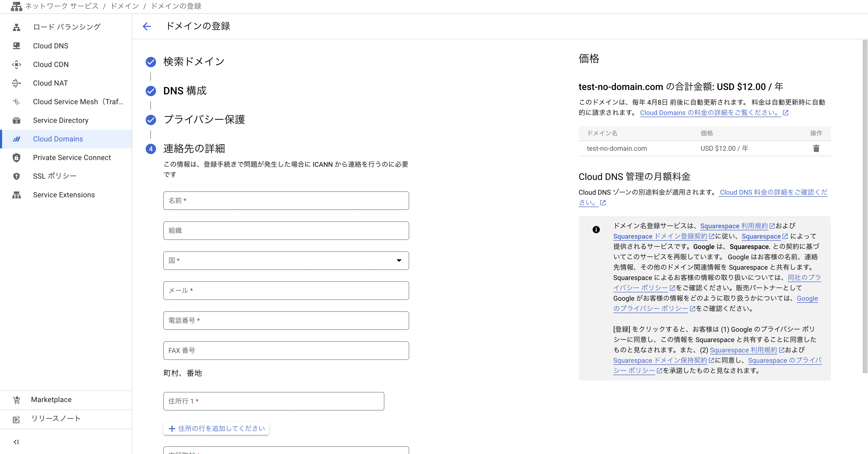
Task: Click the info icon in the Squarespace notice
Action: coord(596,230)
